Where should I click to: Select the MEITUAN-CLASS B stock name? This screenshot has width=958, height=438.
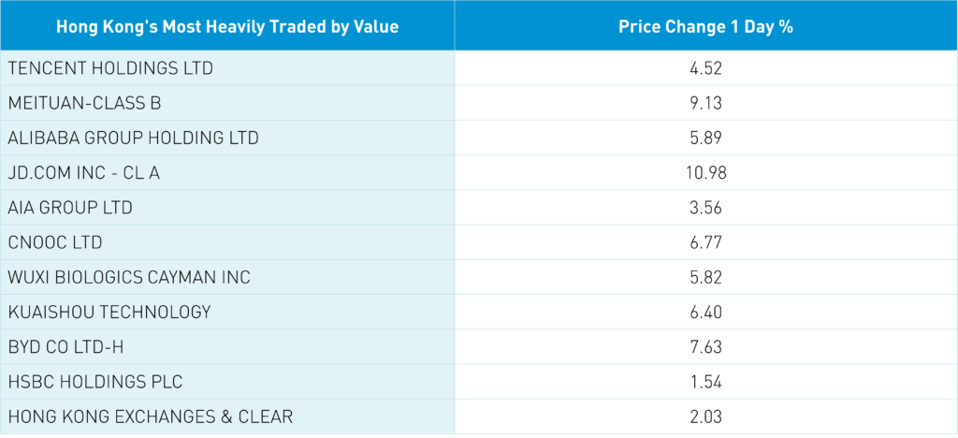click(84, 103)
